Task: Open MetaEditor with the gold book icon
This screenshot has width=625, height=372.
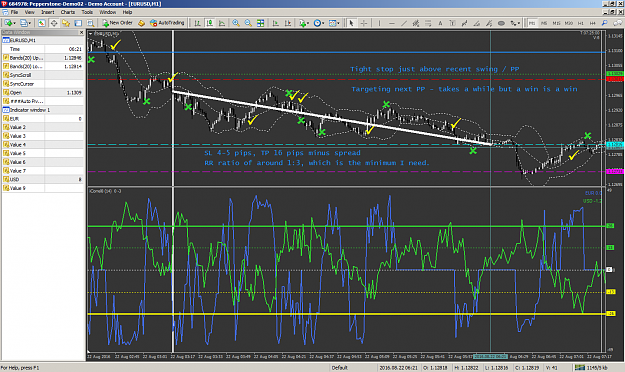Action: coord(141,23)
